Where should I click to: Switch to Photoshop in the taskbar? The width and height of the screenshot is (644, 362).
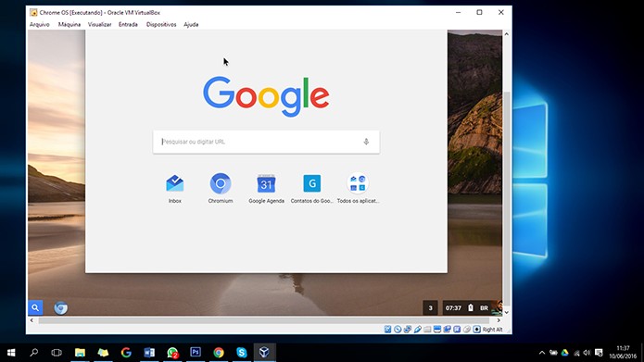tap(196, 353)
